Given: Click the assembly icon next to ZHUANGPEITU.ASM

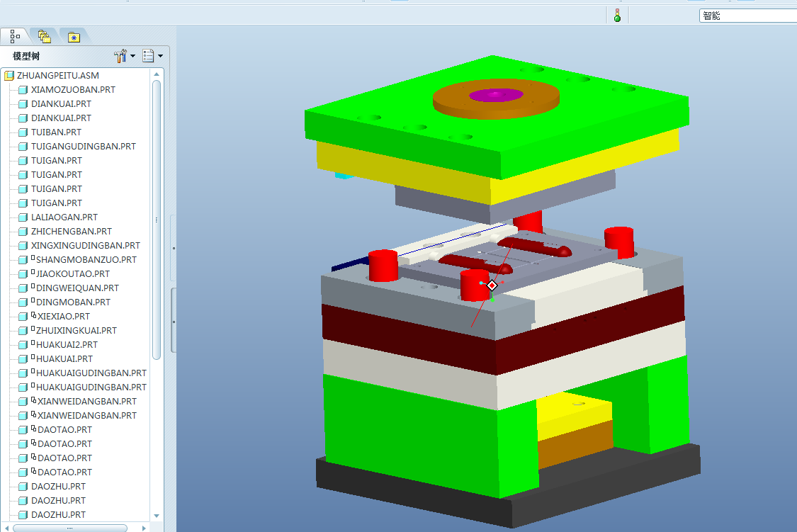Looking at the screenshot, I should (x=9, y=76).
